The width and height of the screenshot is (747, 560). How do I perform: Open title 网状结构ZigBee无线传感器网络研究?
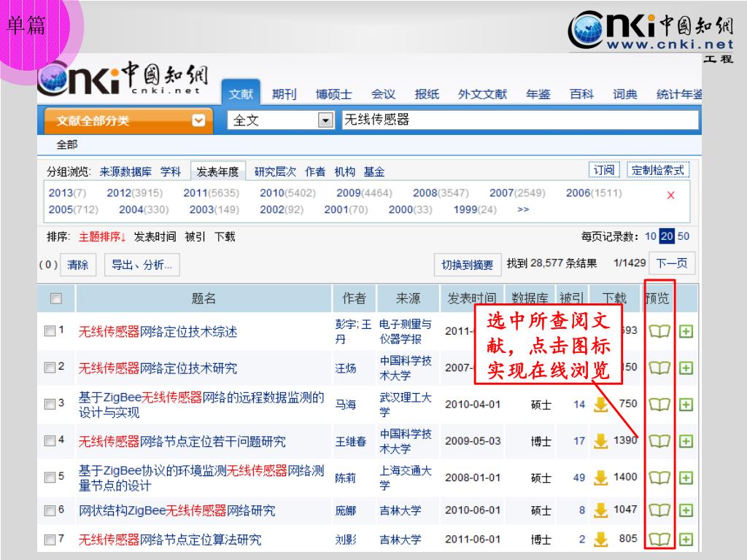pyautogui.click(x=177, y=511)
